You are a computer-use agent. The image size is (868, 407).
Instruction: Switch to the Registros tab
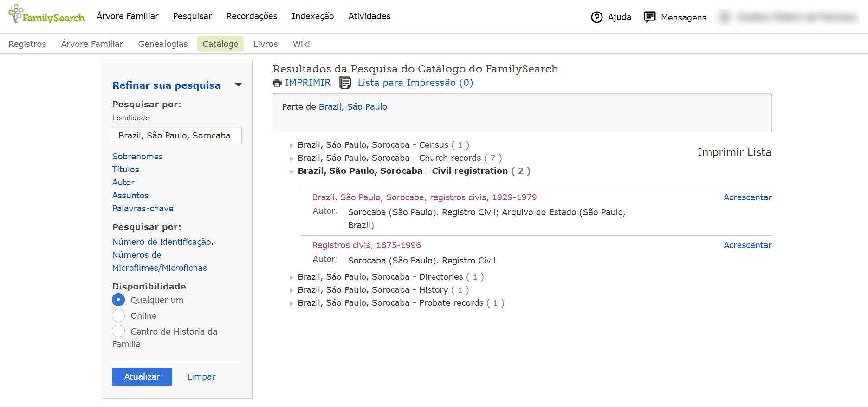[27, 44]
